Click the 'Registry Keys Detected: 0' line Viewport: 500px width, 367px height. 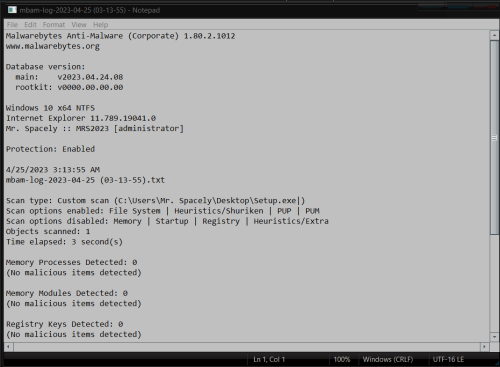point(64,324)
